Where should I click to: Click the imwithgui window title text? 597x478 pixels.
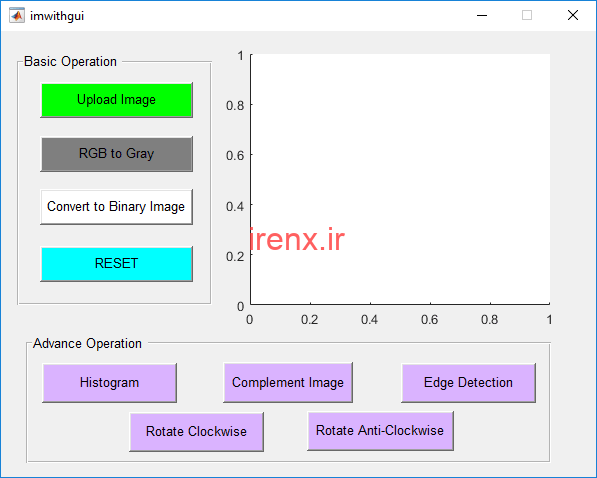[x=57, y=16]
